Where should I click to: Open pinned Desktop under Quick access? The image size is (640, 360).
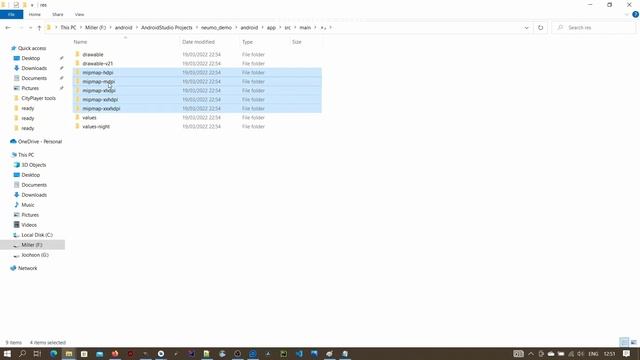click(31, 58)
